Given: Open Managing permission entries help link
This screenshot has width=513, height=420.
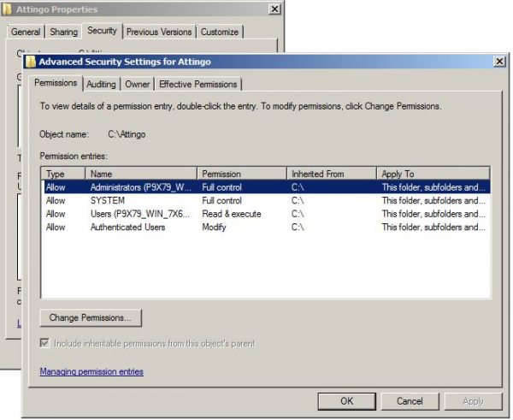Looking at the screenshot, I should [x=91, y=371].
